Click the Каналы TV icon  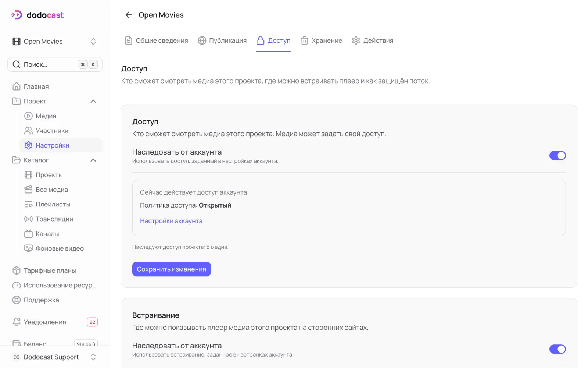tap(28, 234)
